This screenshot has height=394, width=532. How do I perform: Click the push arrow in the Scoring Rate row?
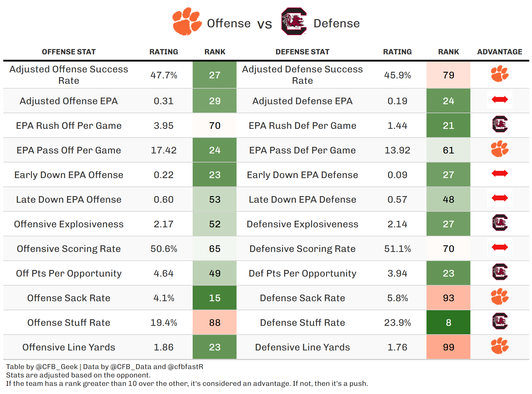(x=500, y=247)
